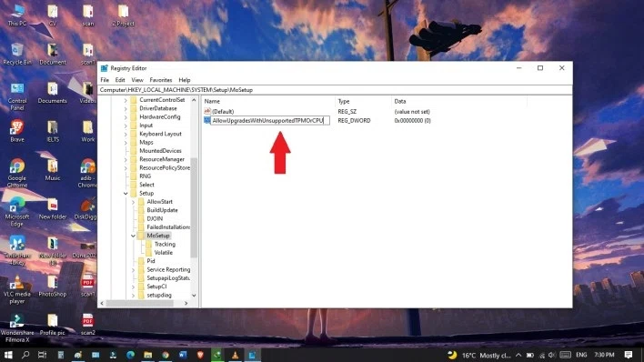Viewport: 644px width, 362px height.
Task: Expand the ResourceManager key
Action: [x=126, y=159]
